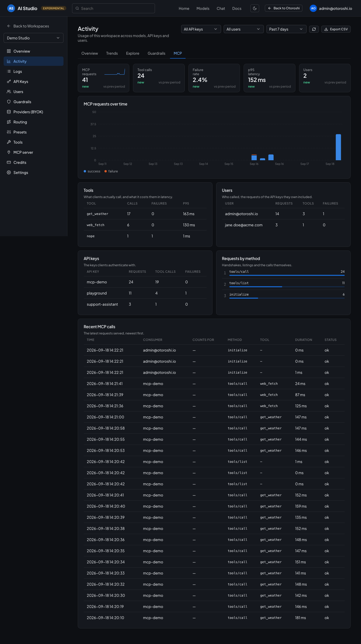
Task: Click the support-assistant API key row
Action: click(x=145, y=304)
